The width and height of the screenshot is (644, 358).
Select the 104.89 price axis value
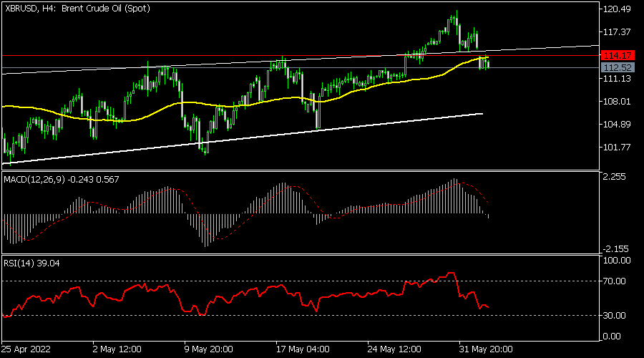pyautogui.click(x=617, y=124)
